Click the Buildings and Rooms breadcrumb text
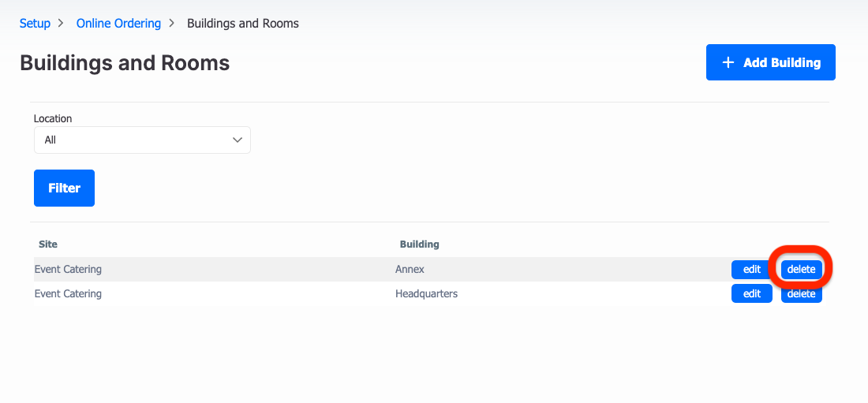Screen dimensions: 868x403 click(243, 23)
